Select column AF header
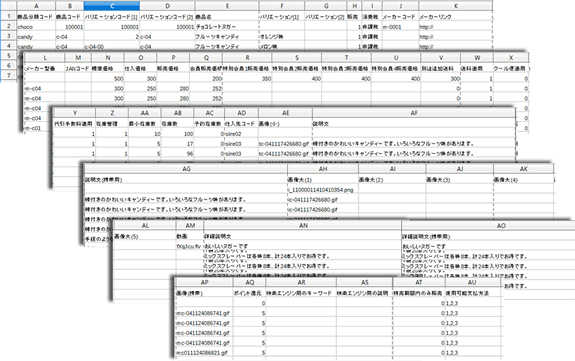This screenshot has width=575, height=361. tap(414, 113)
